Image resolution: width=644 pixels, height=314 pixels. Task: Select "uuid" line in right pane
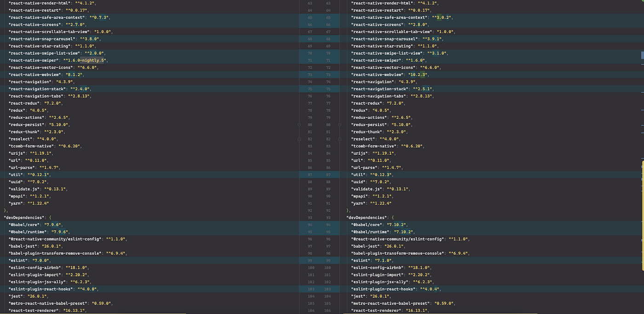(372, 182)
